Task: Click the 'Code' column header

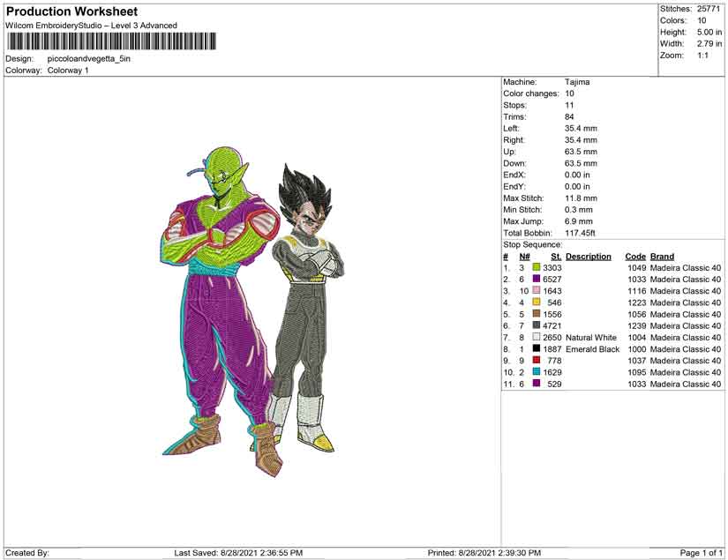Action: [x=635, y=257]
